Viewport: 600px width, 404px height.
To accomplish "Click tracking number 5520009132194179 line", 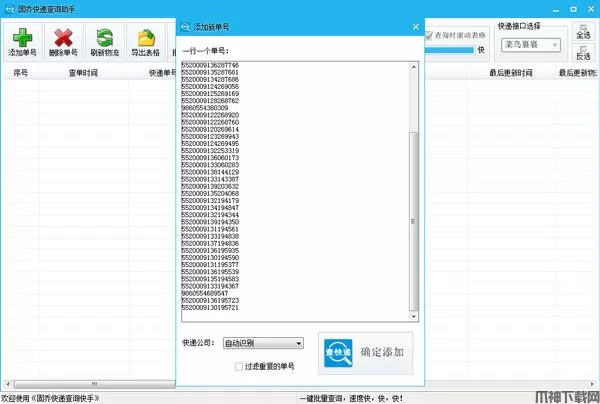I will (x=210, y=200).
